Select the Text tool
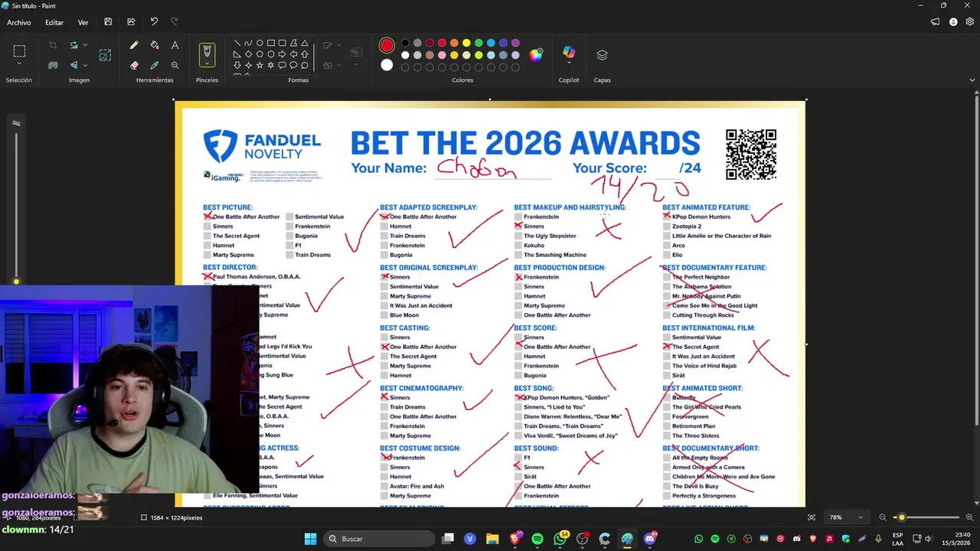This screenshot has height=551, width=980. (x=175, y=46)
